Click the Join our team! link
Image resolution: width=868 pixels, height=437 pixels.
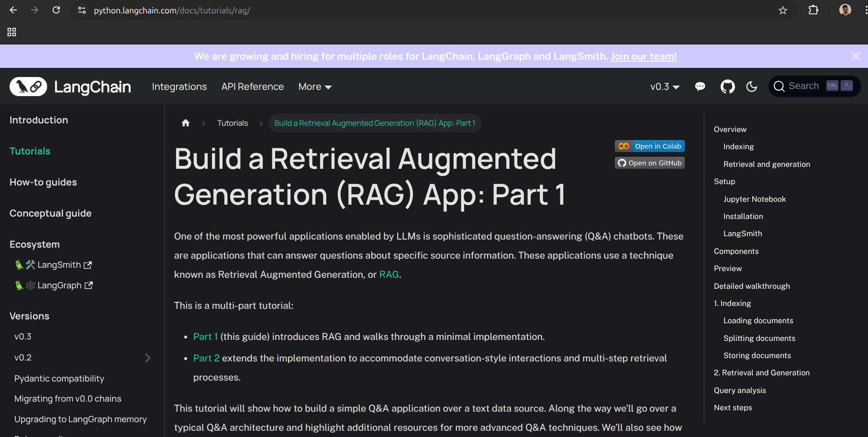point(644,56)
